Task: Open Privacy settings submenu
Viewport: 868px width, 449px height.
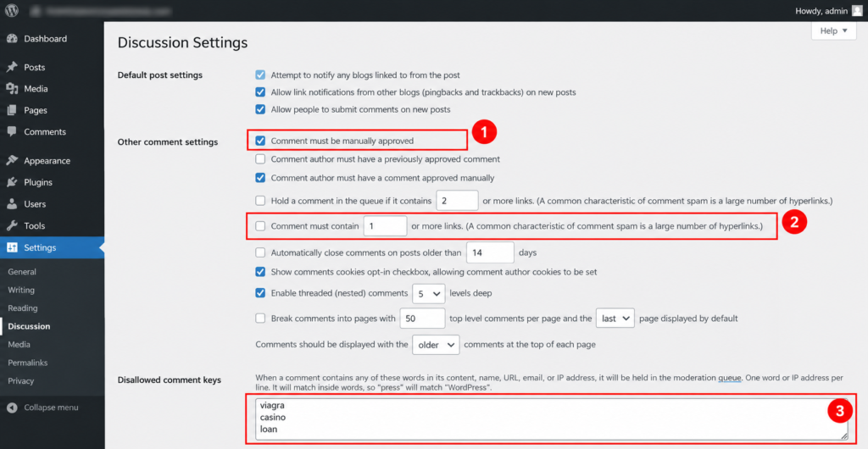Action: (x=21, y=381)
